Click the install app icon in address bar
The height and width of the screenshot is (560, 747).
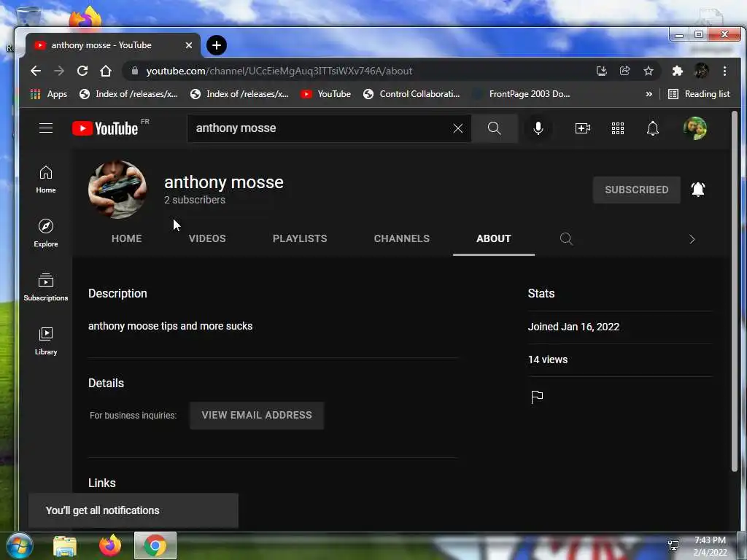(602, 71)
